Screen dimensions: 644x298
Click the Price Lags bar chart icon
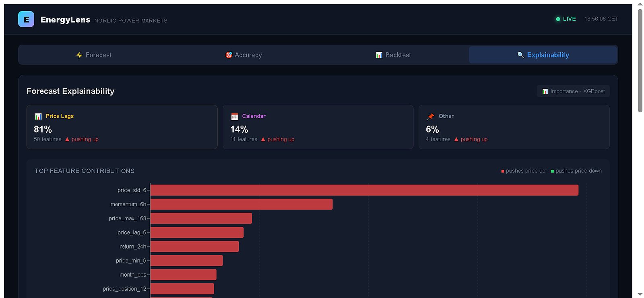tap(38, 116)
